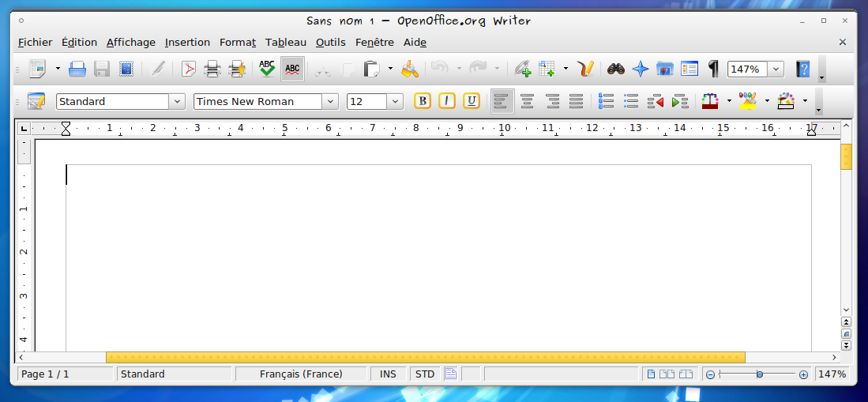Open the Fichier menu

coord(35,42)
